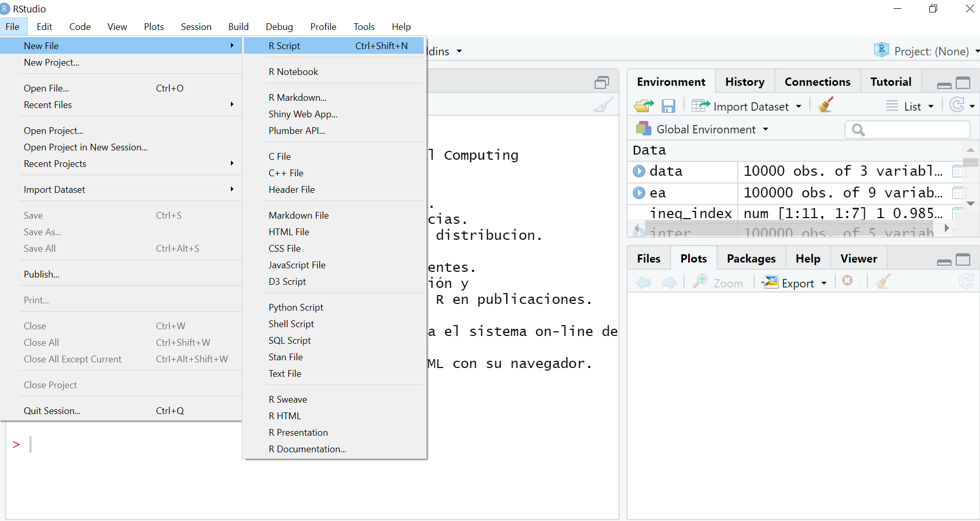Viewport: 980px width, 521px height.
Task: Maximize the Environment pane
Action: (x=963, y=83)
